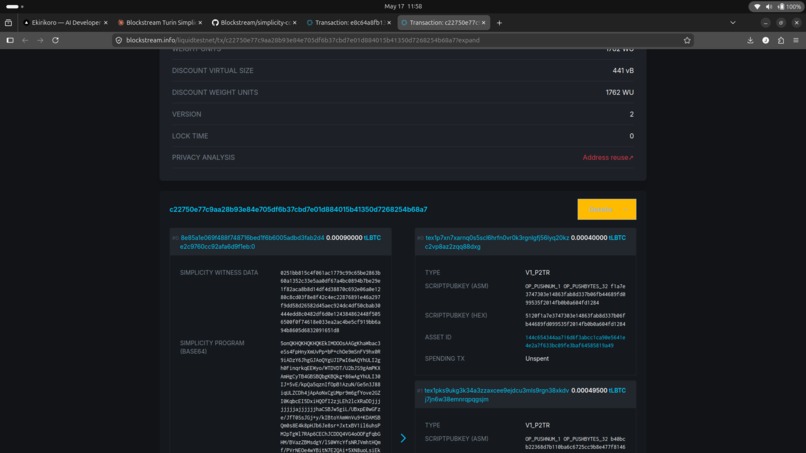Select the Version value 2

coord(632,114)
